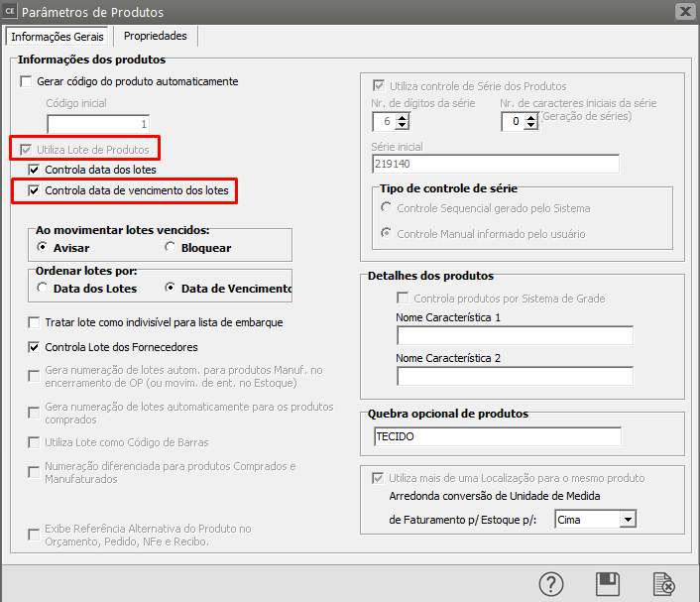This screenshot has width=700, height=602.
Task: Toggle Controla Lote dos Fornecedores checkbox
Action: (x=35, y=347)
